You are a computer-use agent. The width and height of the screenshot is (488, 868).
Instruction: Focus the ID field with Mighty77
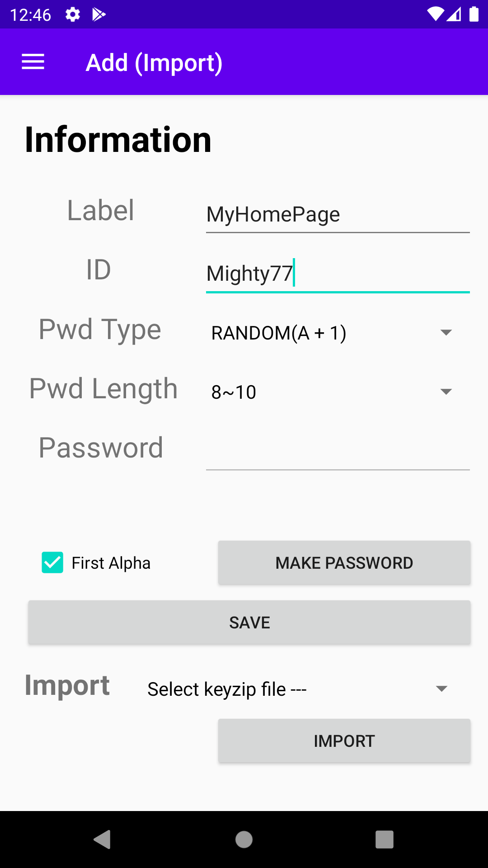point(338,274)
